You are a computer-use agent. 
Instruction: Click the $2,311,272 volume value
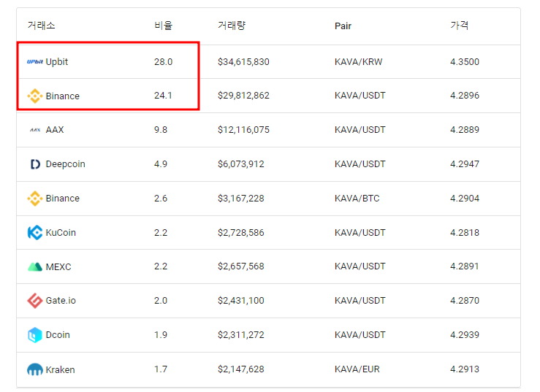(x=241, y=335)
